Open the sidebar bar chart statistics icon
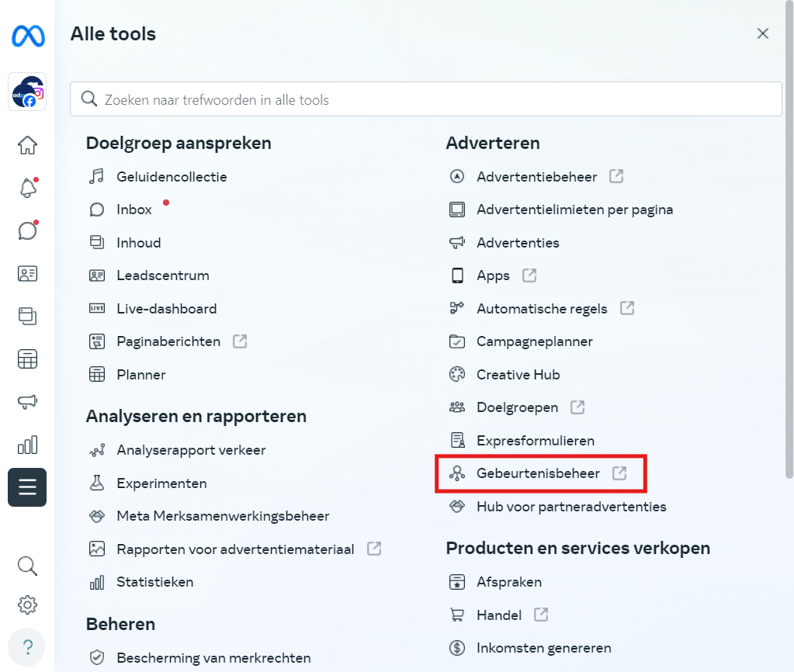 click(27, 445)
